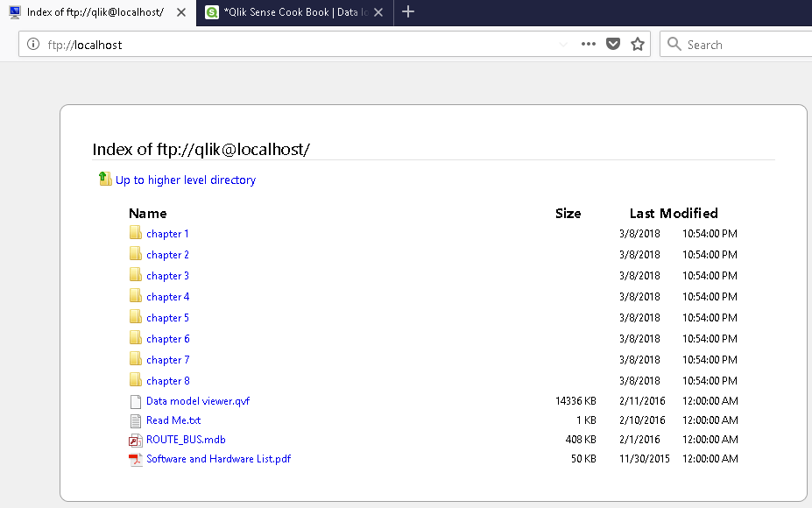Save page to Pocket icon
Image resolution: width=812 pixels, height=508 pixels.
613,44
